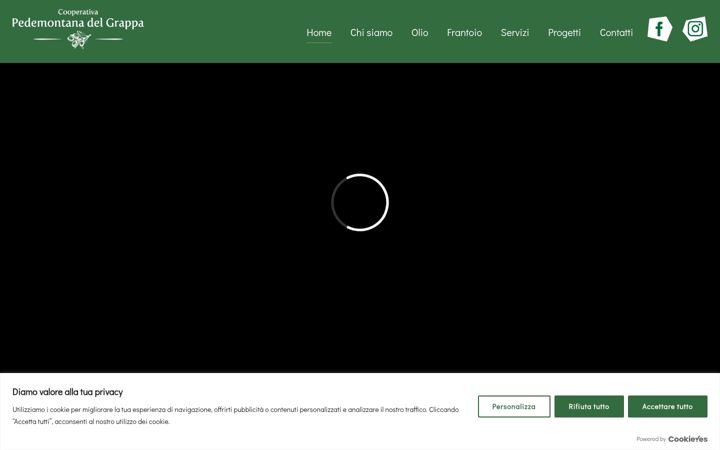The image size is (720, 450).
Task: Open the Instagram profile icon
Action: tap(695, 29)
